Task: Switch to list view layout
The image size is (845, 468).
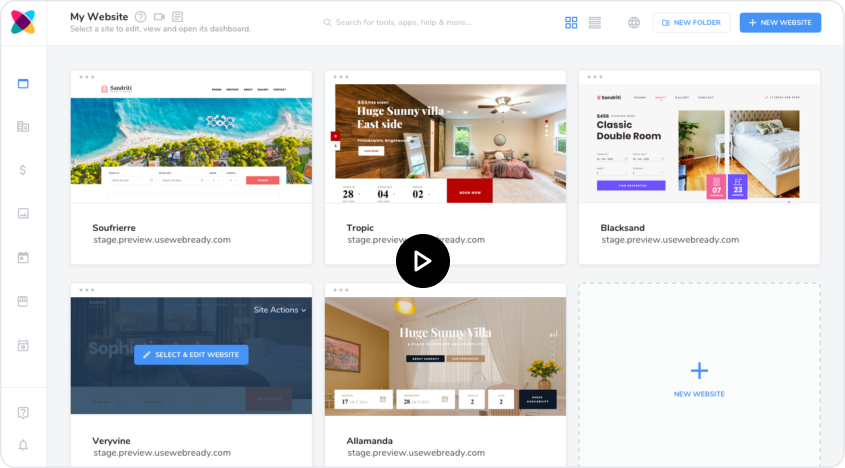Action: (595, 22)
